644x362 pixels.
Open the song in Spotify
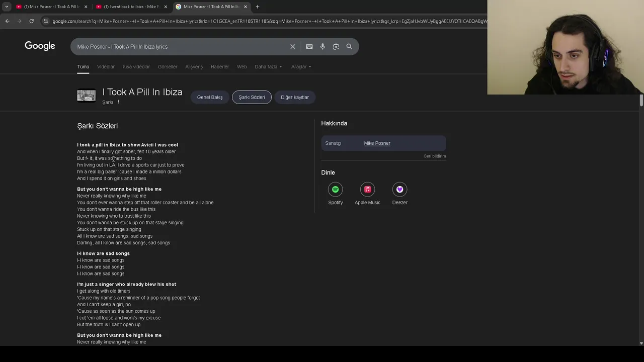point(336,194)
